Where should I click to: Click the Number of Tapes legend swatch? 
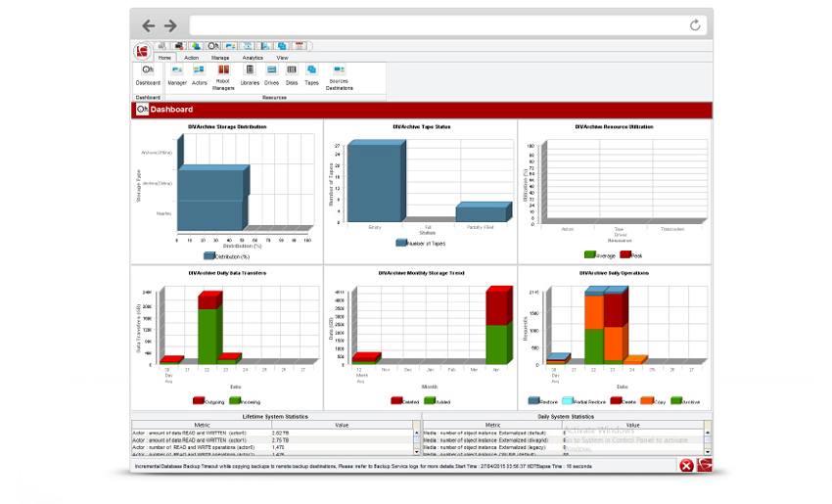pyautogui.click(x=401, y=243)
